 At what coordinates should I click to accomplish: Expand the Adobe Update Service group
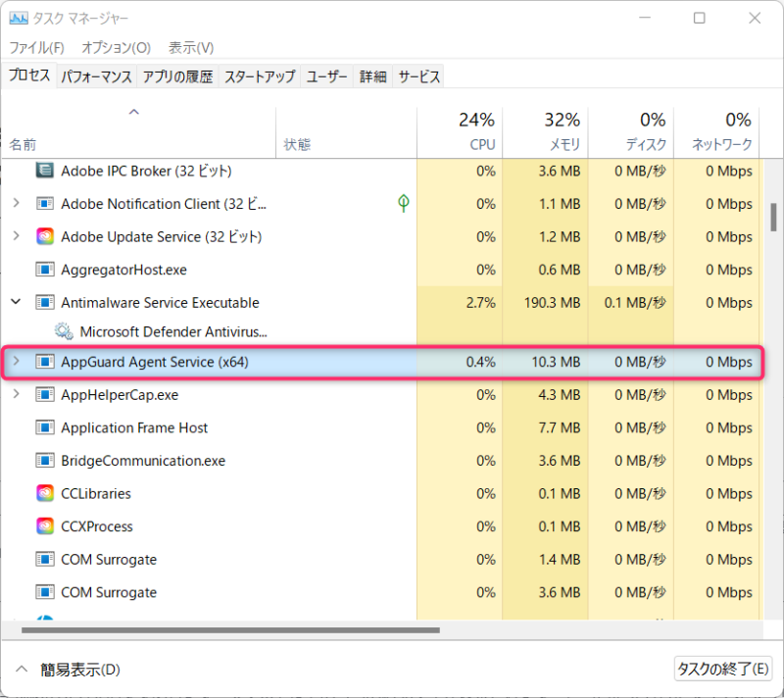[x=16, y=236]
